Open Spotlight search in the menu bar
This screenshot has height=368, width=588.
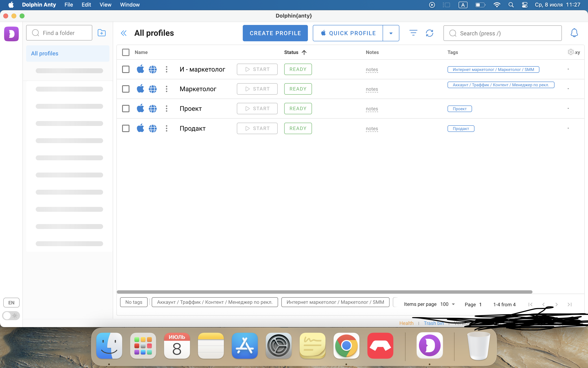click(x=511, y=5)
